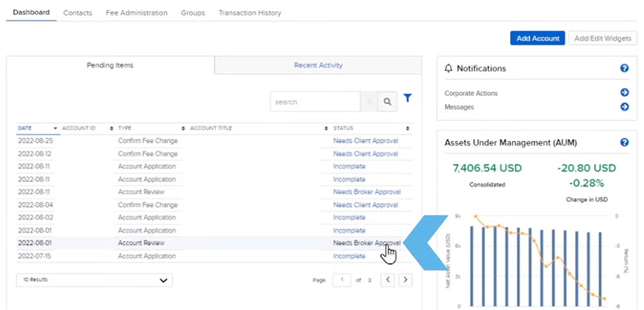Switch to the Recent Activity tab
The width and height of the screenshot is (644, 310).
318,65
